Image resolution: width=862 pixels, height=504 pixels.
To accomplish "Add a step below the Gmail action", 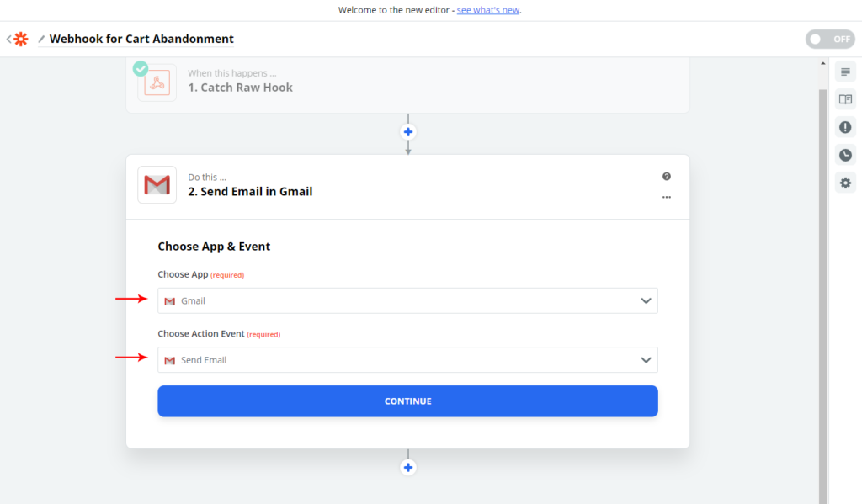I will click(x=408, y=468).
